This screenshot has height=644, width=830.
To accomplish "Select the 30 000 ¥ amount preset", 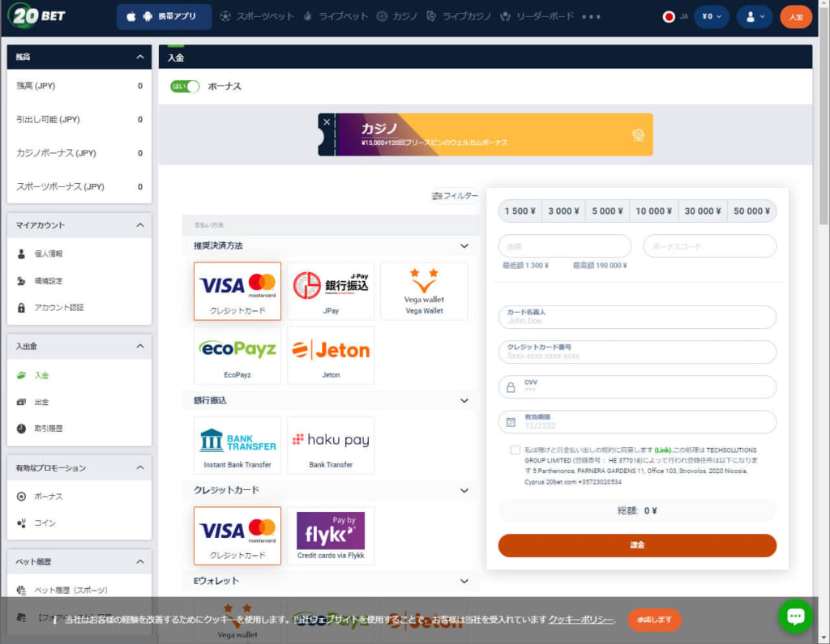I will 703,211.
